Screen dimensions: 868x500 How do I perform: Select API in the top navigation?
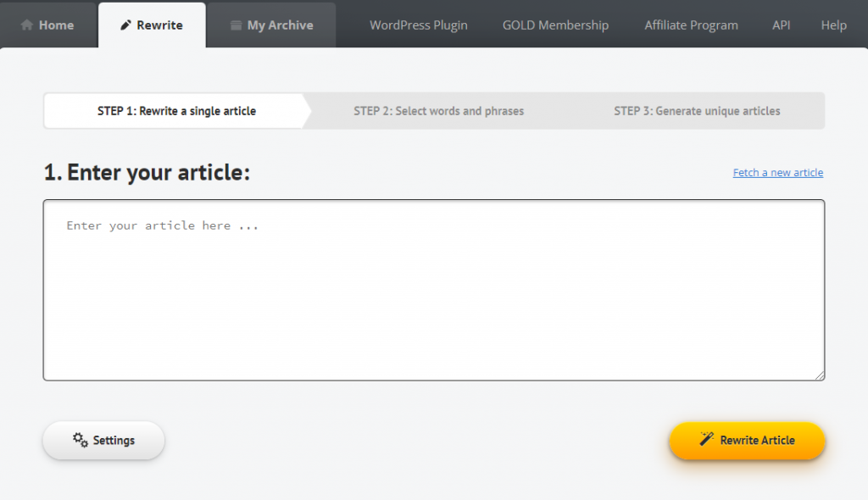(x=781, y=25)
